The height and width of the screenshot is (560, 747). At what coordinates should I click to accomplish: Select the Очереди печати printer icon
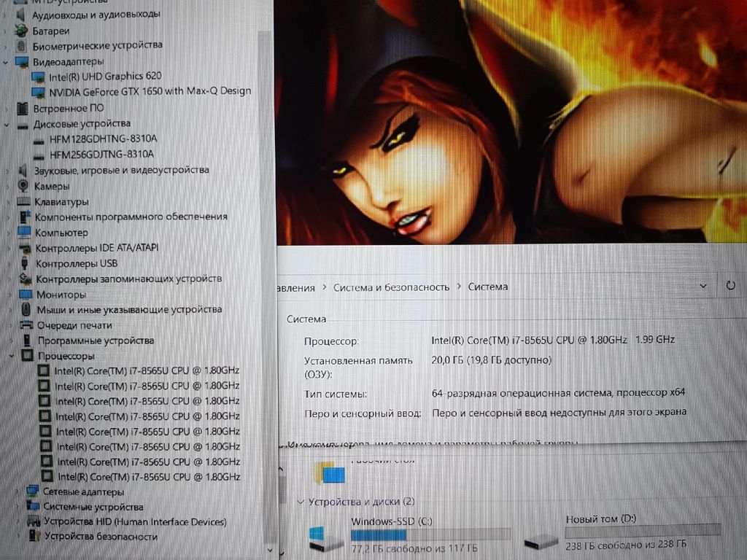pos(26,325)
